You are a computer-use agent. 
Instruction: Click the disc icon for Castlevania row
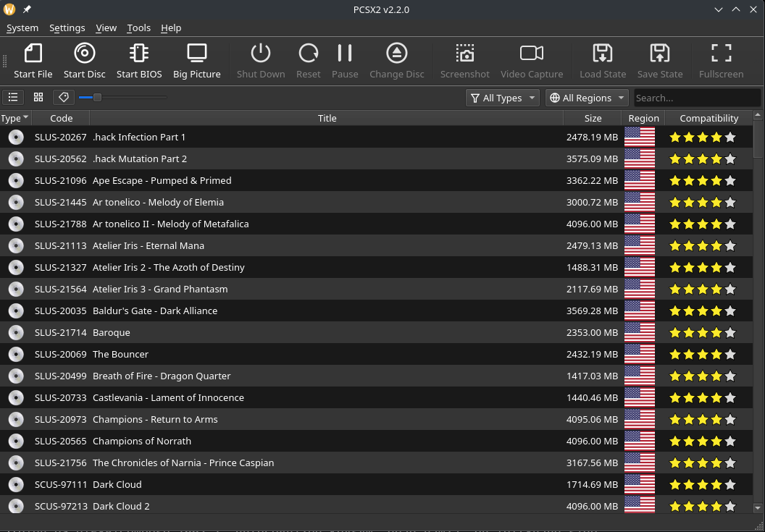coord(16,398)
